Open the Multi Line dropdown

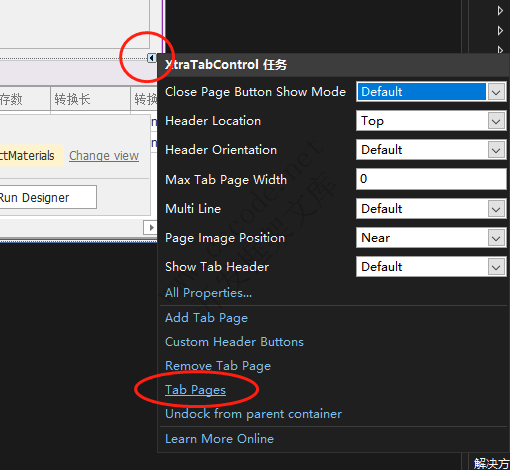coord(496,209)
